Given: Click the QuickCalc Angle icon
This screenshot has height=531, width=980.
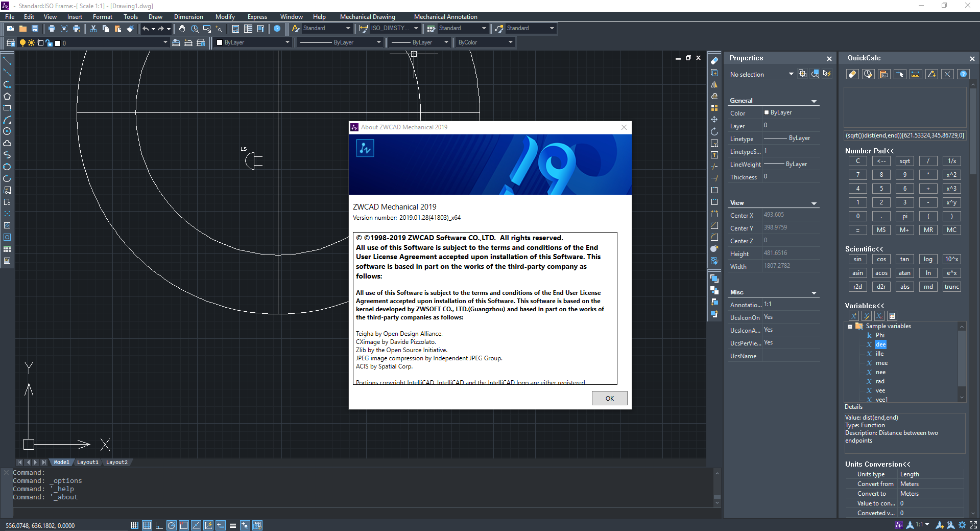Looking at the screenshot, I should click(x=931, y=75).
